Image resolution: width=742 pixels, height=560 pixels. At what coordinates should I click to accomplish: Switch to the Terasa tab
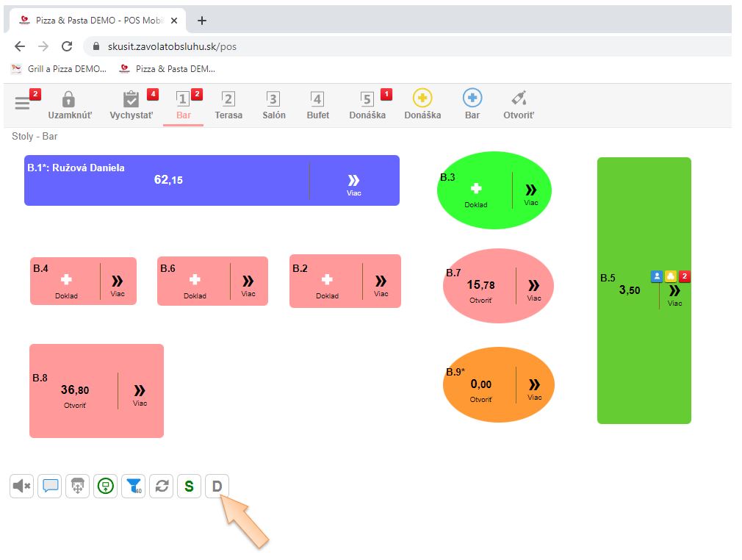pos(228,105)
